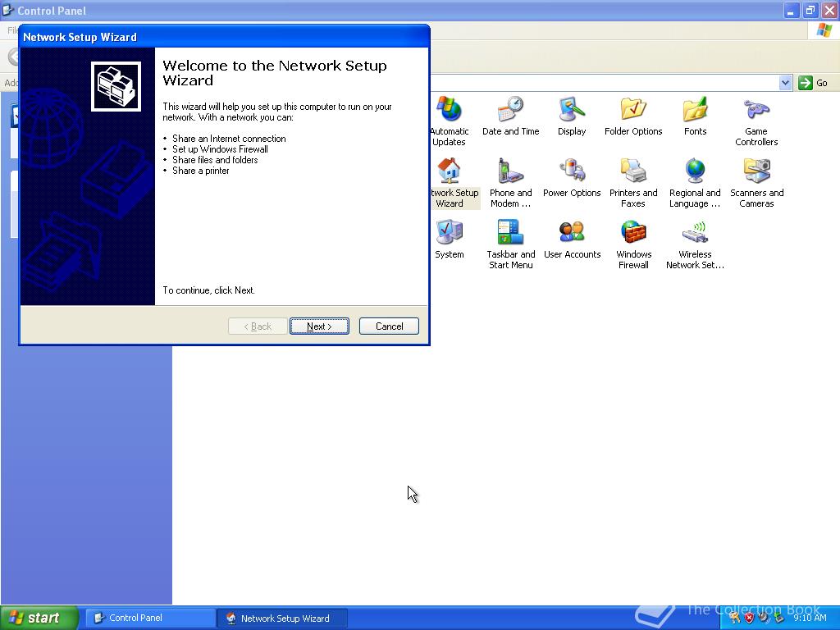
Task: Click the Go button beside the address bar
Action: point(813,83)
